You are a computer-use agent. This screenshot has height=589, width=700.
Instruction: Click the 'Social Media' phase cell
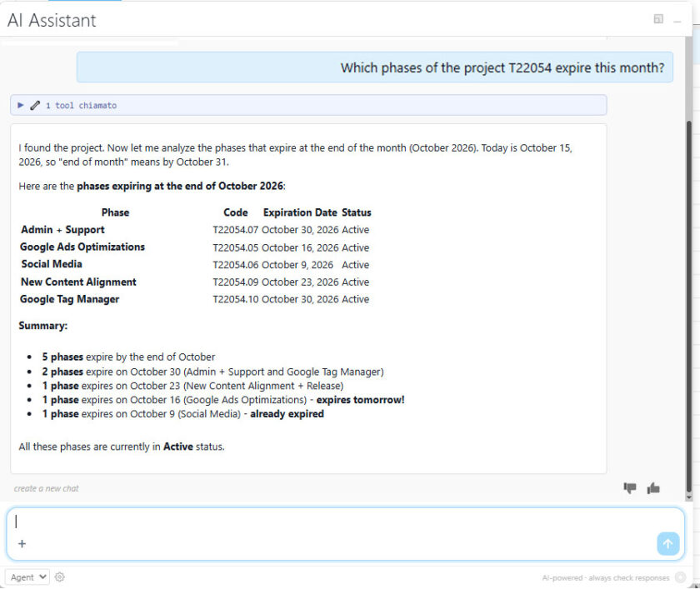click(52, 264)
